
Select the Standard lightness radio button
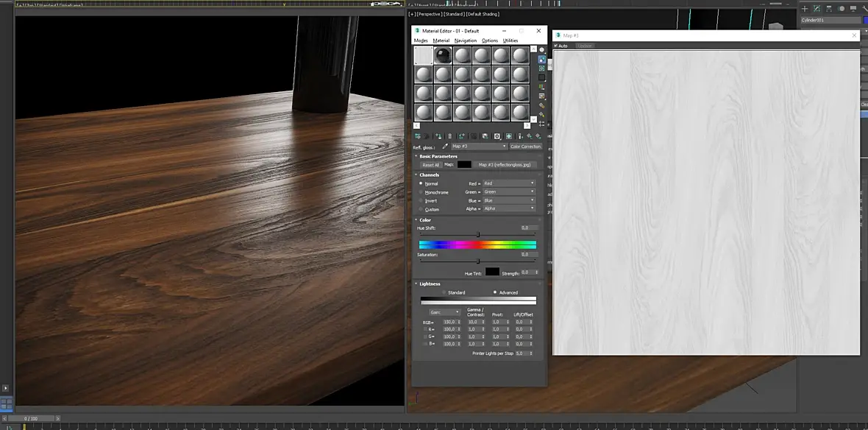coord(444,292)
